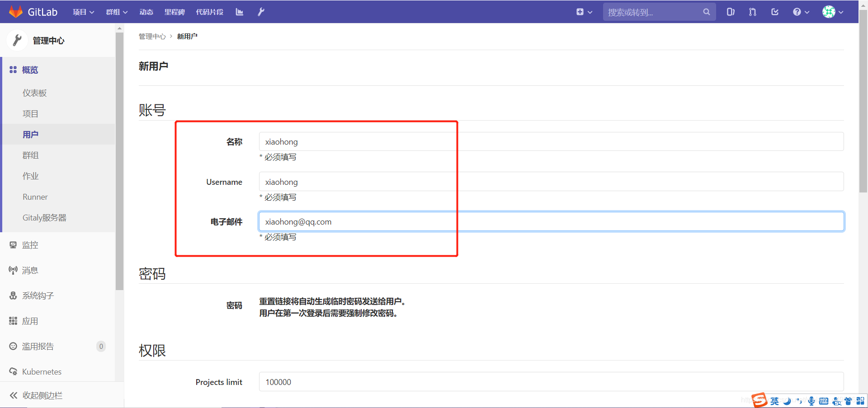Click the sidebar vertical scrollbar
Screen dimensions: 868x408
click(119, 161)
